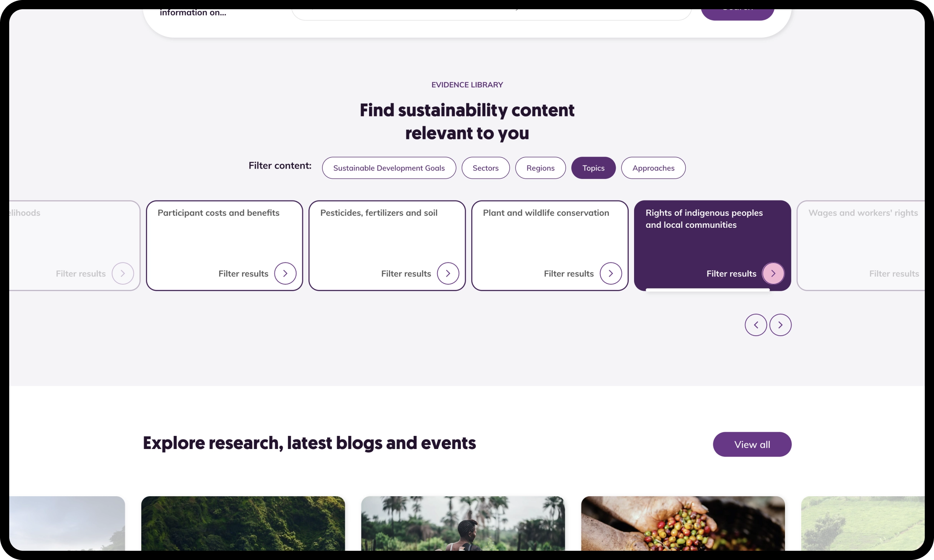934x560 pixels.
Task: Open the palm trees woman thumbnail
Action: click(463, 524)
